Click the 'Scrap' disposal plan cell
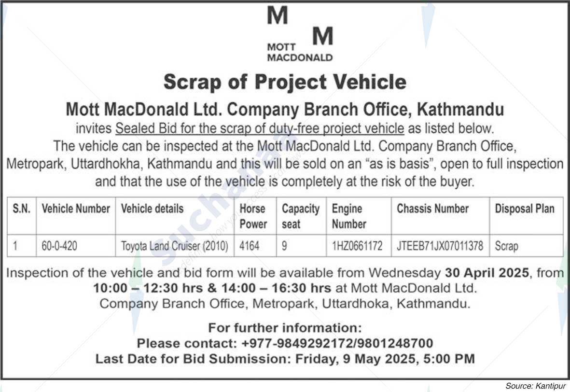Screen dimensions: 570x392 (x=506, y=246)
